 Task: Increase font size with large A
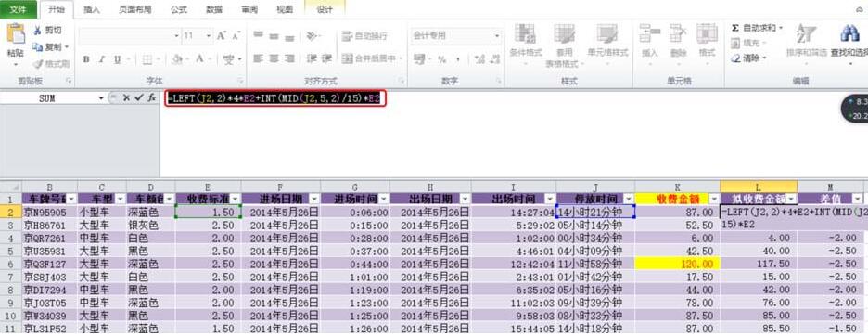click(222, 35)
